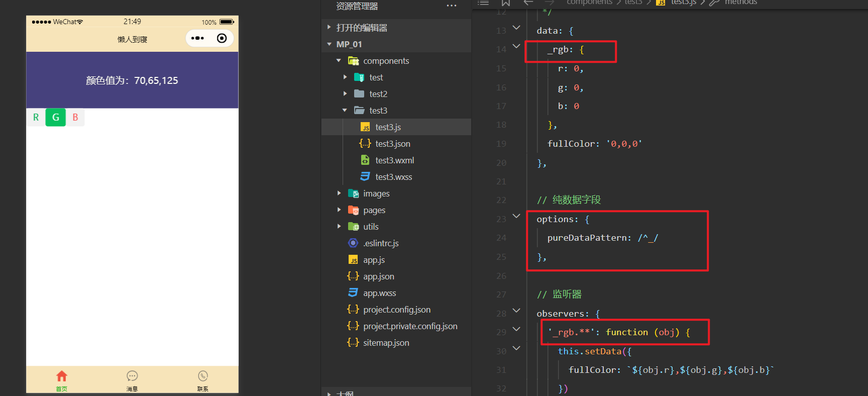Tap the B color button
Viewport: 868px width, 396px height.
click(x=75, y=117)
